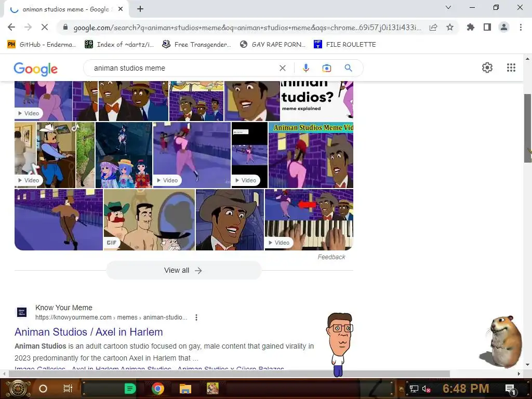Click vertical scrollbar thumb
The width and height of the screenshot is (532, 399).
(527, 128)
